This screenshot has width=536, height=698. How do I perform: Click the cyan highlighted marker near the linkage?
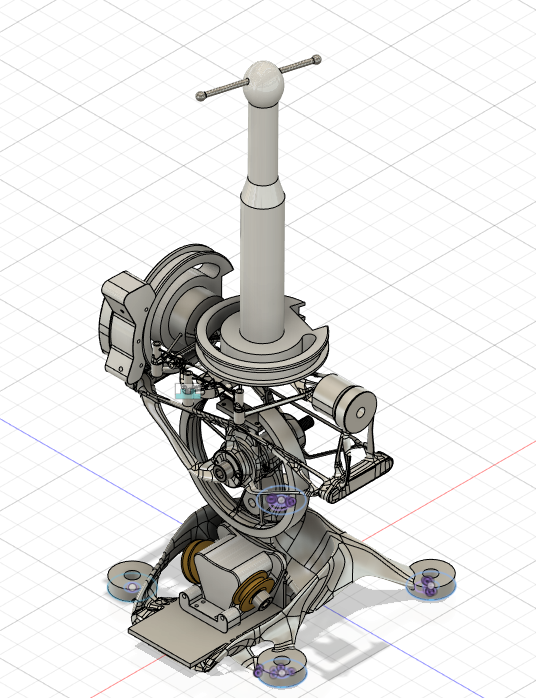click(x=189, y=392)
